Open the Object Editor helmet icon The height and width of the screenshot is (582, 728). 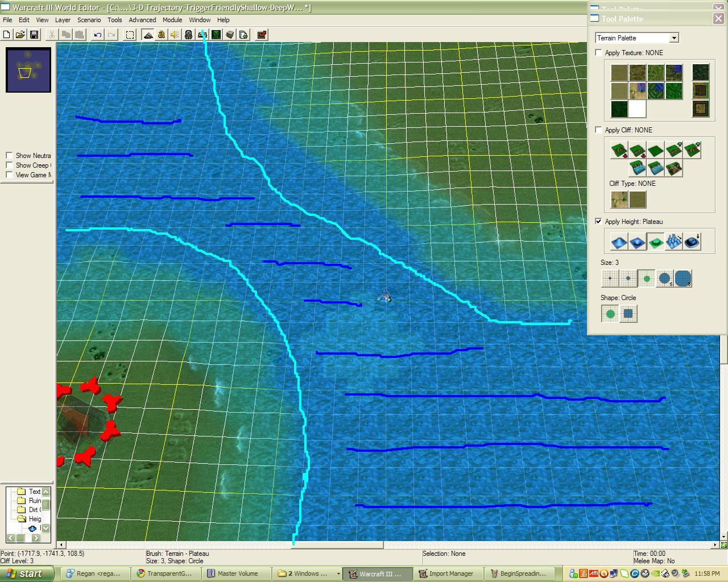coord(189,35)
